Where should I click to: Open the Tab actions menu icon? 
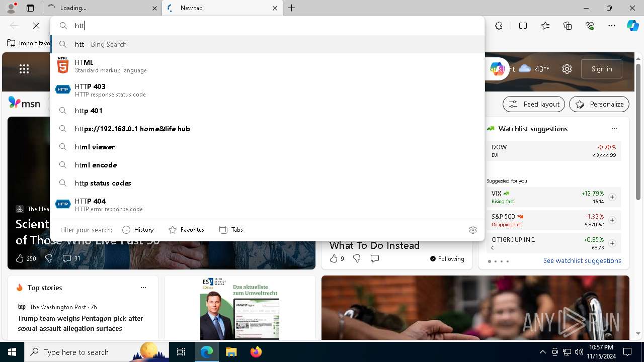click(x=30, y=8)
